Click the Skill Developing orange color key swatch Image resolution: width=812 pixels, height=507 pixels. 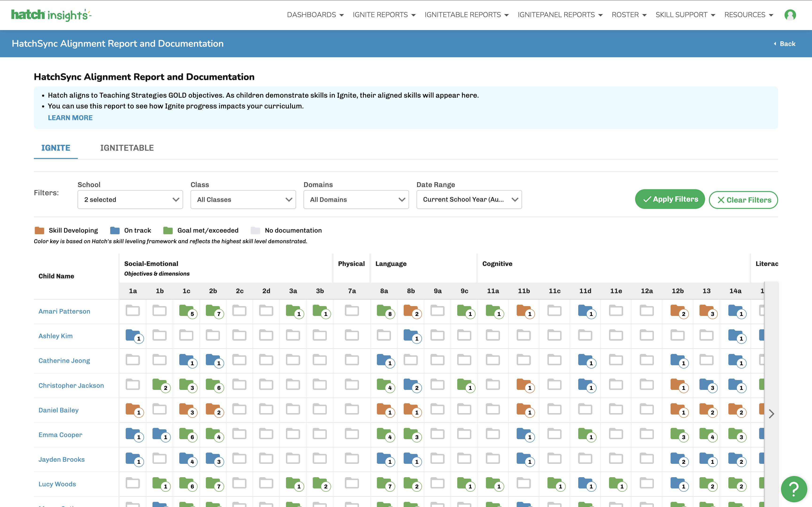[x=40, y=230]
